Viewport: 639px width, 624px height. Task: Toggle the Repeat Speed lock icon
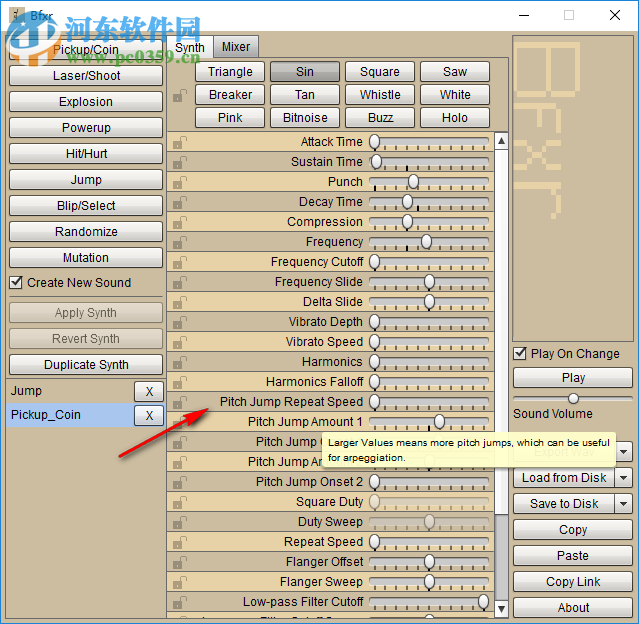pyautogui.click(x=180, y=542)
